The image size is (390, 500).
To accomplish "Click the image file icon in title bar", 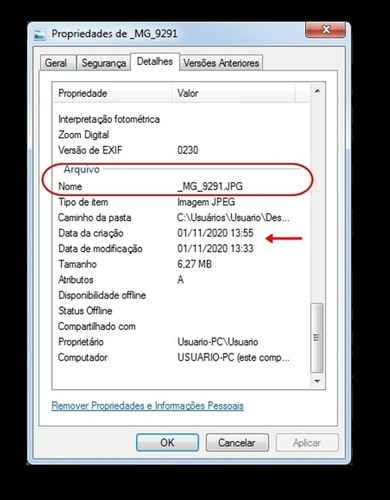I will coord(40,34).
